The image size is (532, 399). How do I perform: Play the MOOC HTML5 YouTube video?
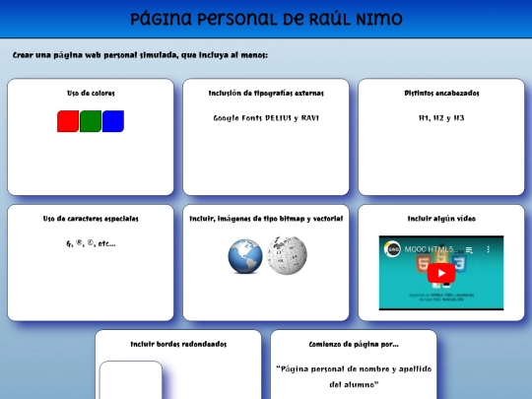[x=441, y=273]
